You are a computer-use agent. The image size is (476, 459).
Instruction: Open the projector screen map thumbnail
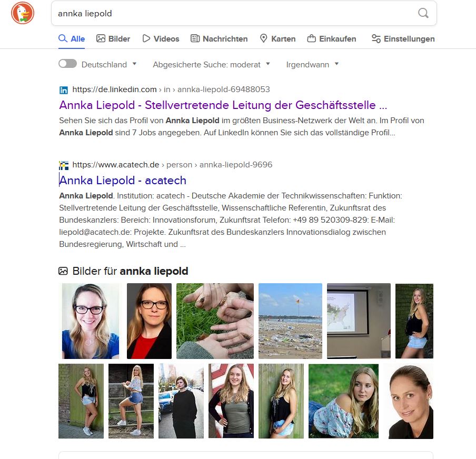[359, 321]
